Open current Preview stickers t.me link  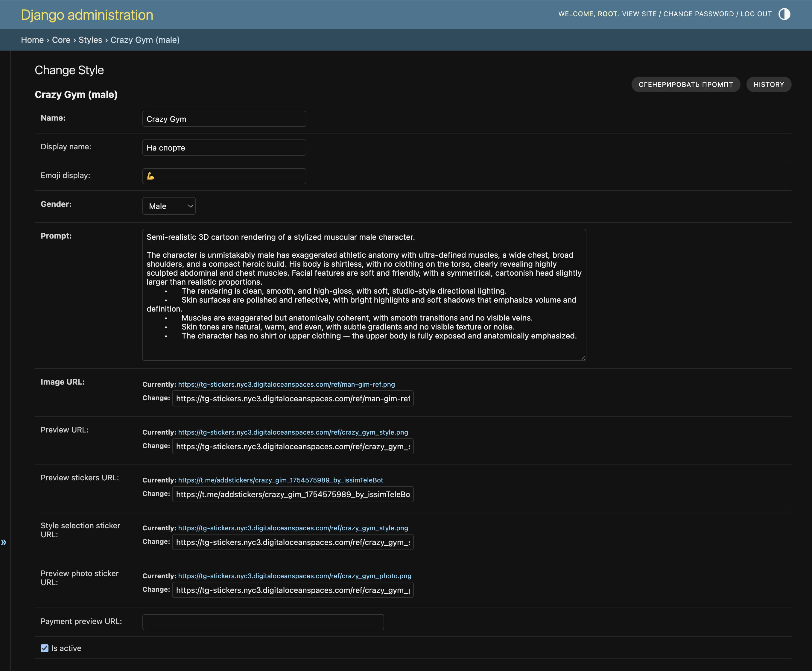click(x=280, y=480)
